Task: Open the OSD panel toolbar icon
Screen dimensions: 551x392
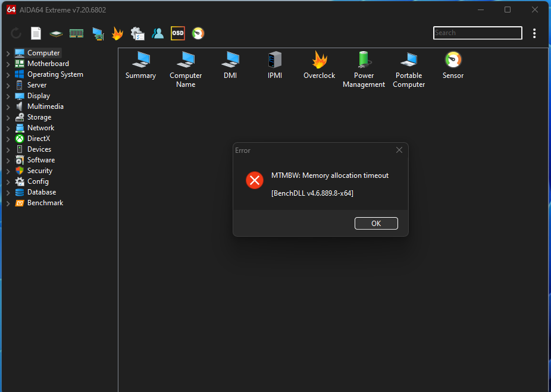Action: pos(178,33)
